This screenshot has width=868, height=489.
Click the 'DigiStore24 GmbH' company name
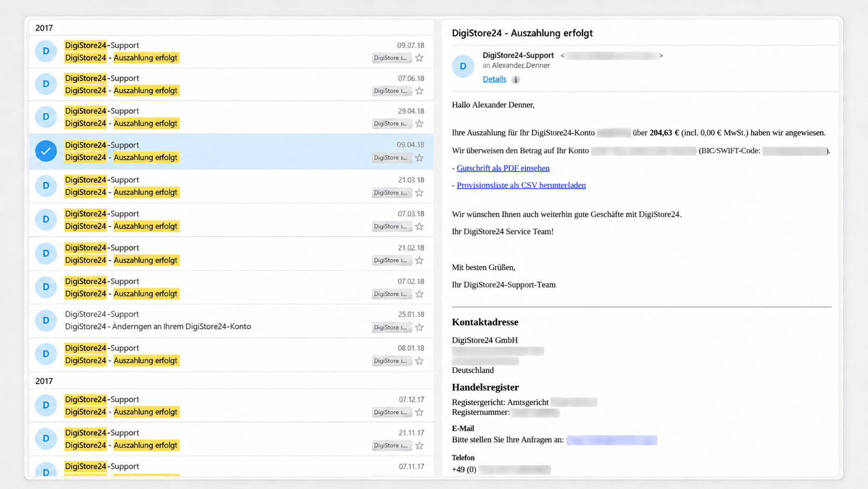click(x=485, y=340)
